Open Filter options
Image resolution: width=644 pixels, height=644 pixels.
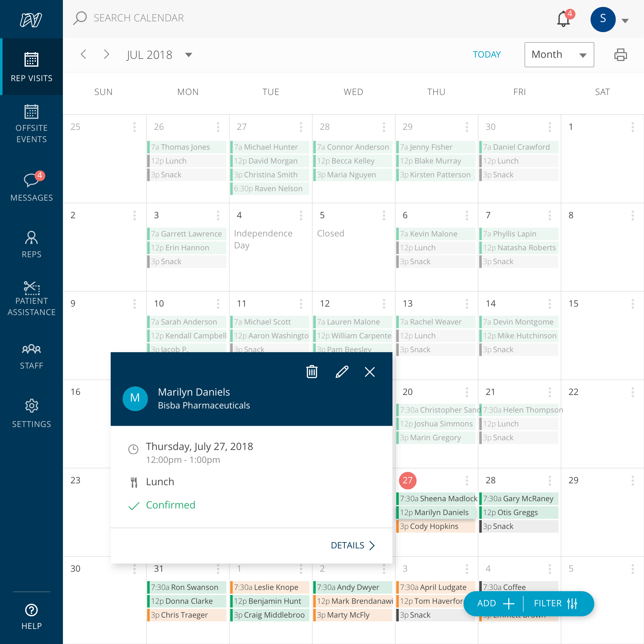pyautogui.click(x=555, y=603)
